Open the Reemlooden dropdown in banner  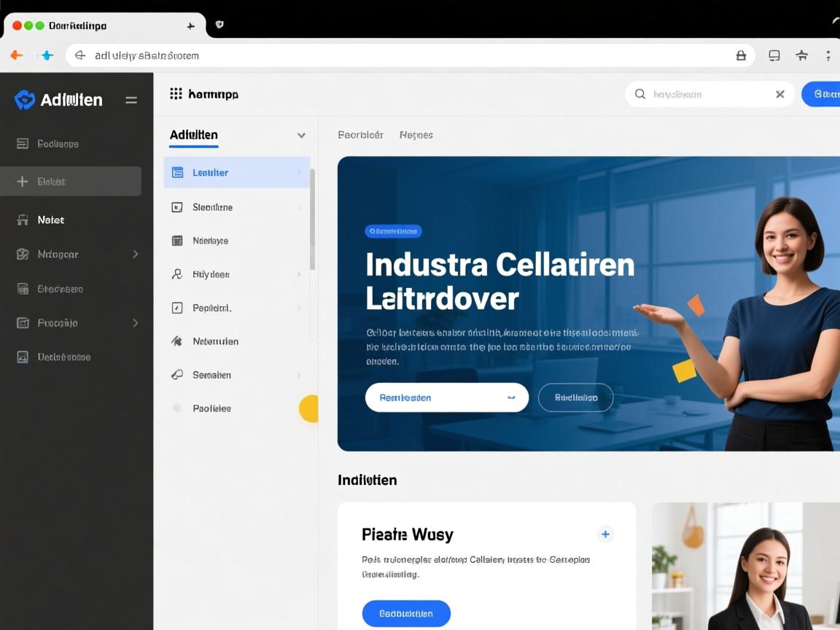pyautogui.click(x=511, y=397)
